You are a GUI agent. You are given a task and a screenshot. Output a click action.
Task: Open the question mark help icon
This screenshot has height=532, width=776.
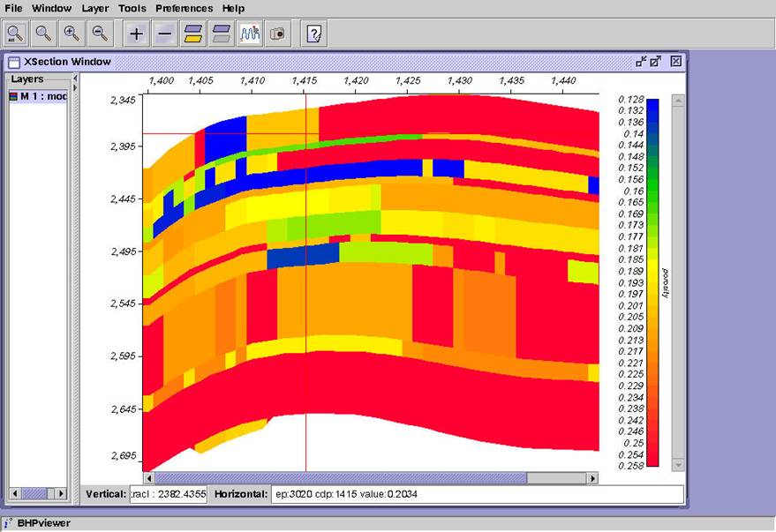[x=313, y=34]
